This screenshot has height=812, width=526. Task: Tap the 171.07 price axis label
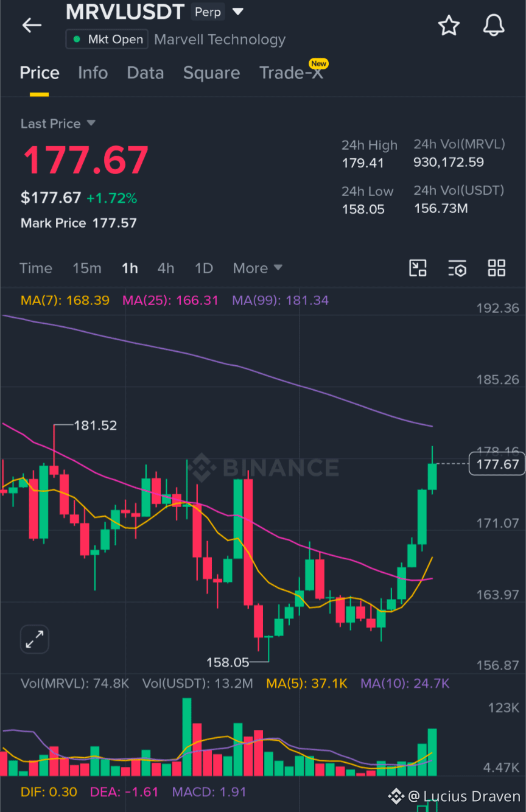tap(497, 523)
